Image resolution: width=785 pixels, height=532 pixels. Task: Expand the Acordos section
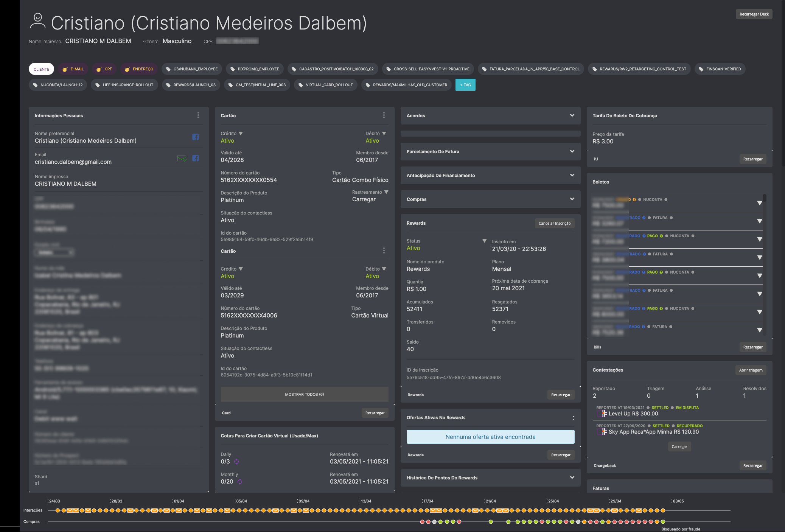pos(572,115)
